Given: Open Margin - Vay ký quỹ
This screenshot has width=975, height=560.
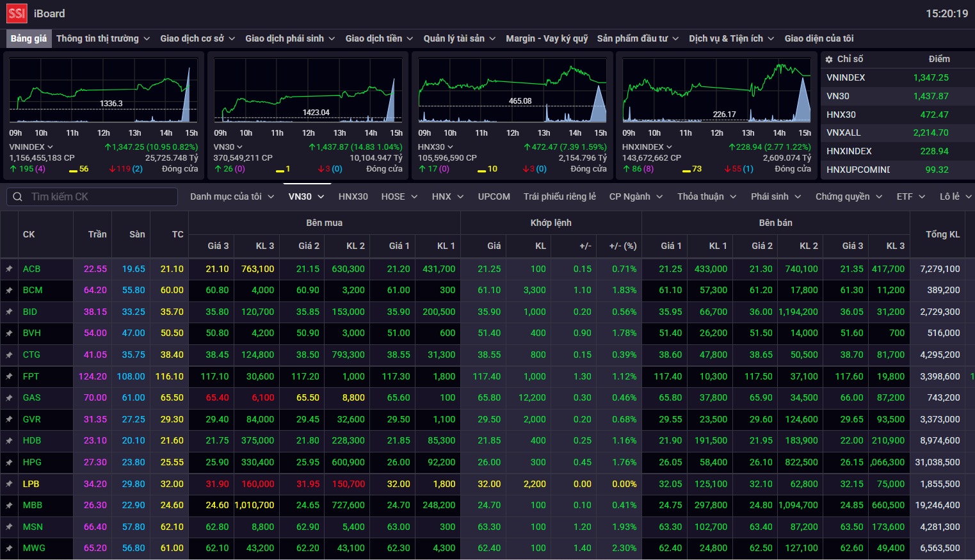Looking at the screenshot, I should [x=547, y=38].
